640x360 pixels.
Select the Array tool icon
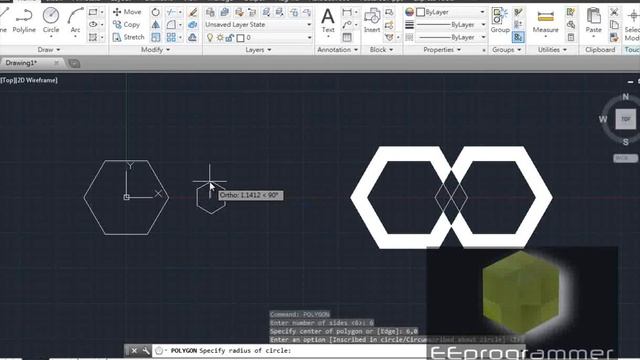point(171,37)
